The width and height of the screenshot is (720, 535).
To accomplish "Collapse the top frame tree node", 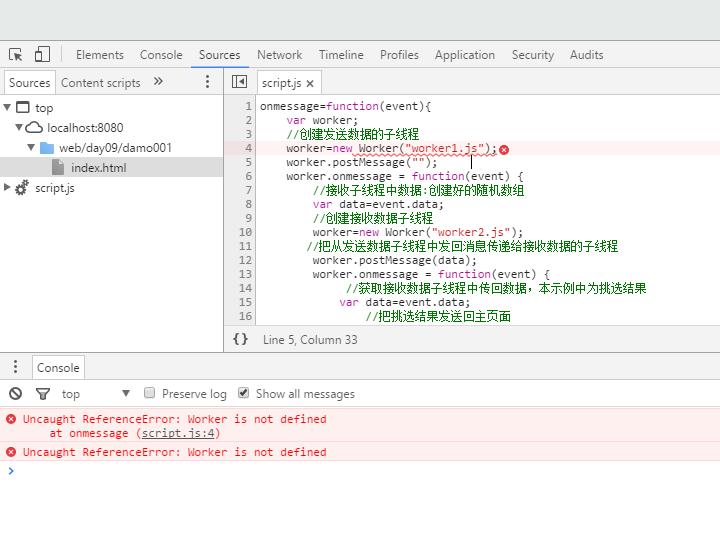I will click(7, 107).
